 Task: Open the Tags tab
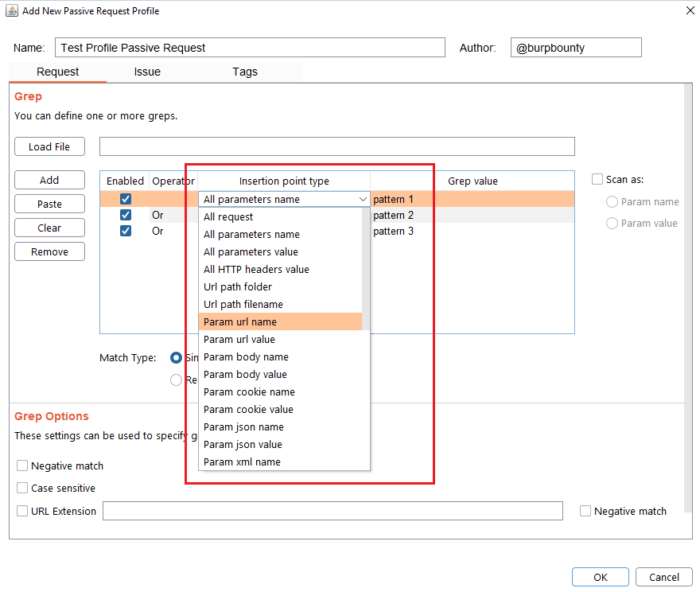[245, 72]
